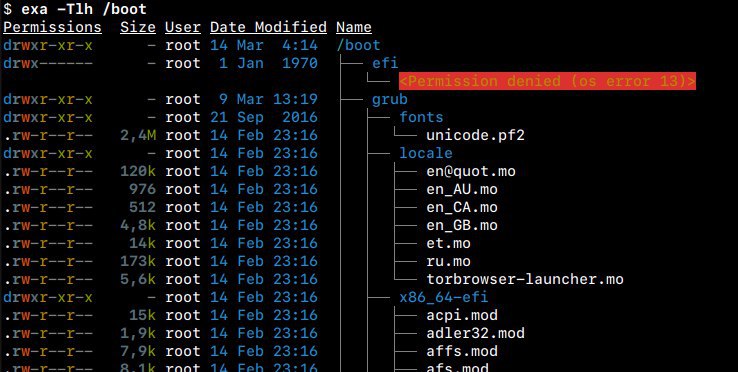Click the unicode.pf2 file name

(x=475, y=136)
